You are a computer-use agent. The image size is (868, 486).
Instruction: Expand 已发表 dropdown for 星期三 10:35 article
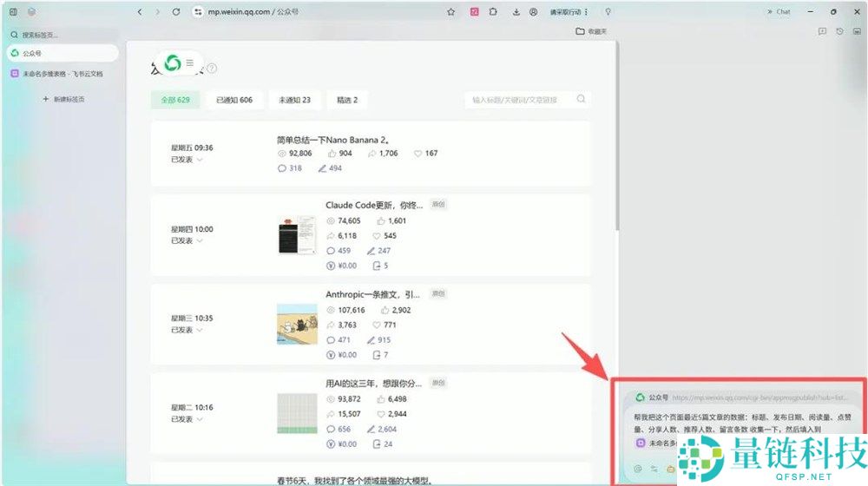[200, 330]
